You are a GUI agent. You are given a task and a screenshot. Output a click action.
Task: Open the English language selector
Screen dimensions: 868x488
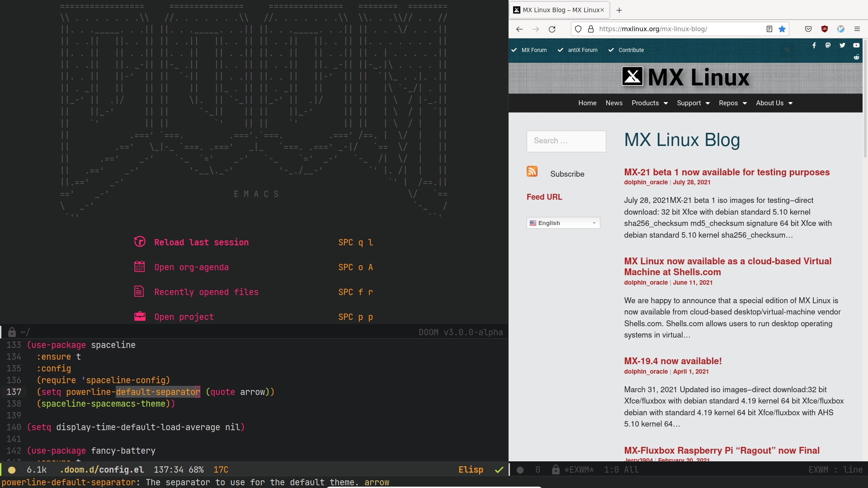click(x=563, y=223)
